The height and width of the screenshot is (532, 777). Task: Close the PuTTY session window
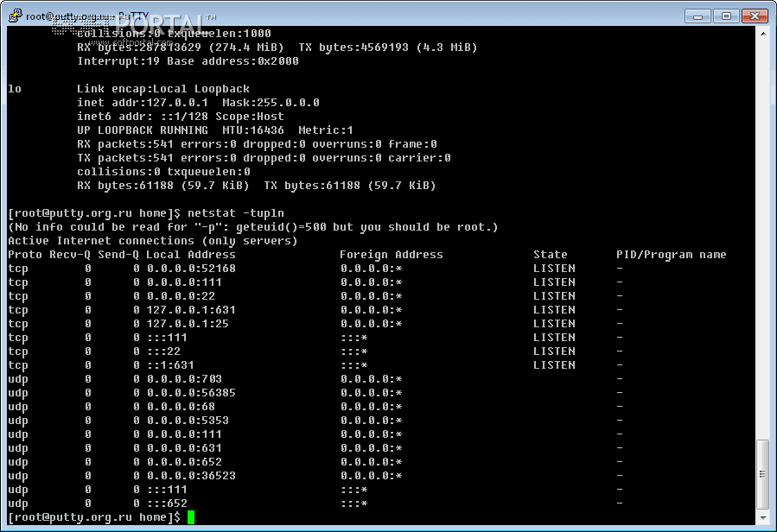tap(755, 16)
